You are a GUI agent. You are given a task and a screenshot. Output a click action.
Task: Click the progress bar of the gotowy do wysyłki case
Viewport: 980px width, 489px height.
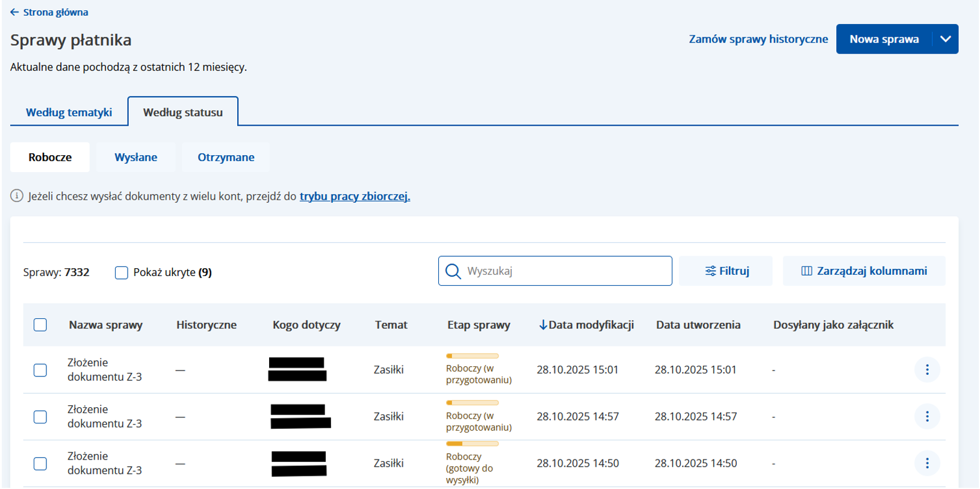click(x=472, y=444)
